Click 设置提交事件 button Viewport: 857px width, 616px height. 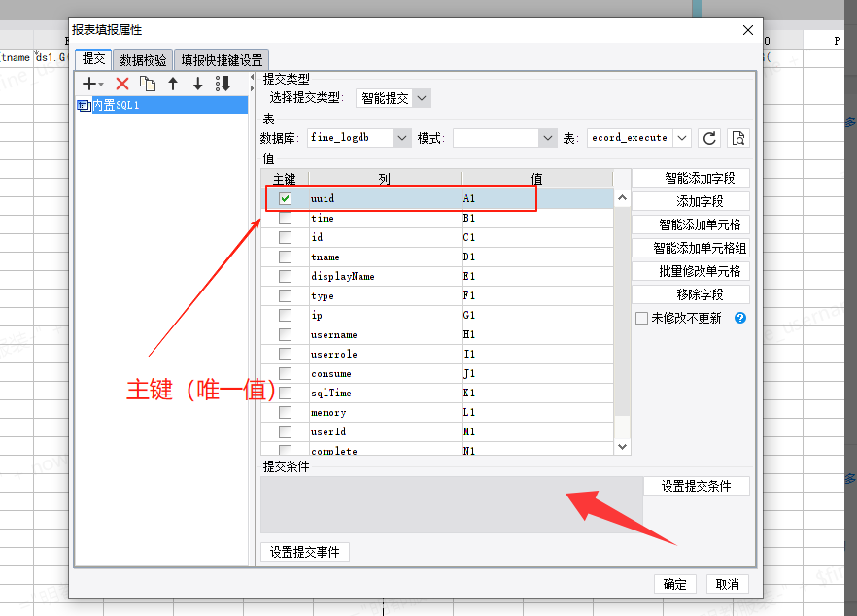coord(305,552)
